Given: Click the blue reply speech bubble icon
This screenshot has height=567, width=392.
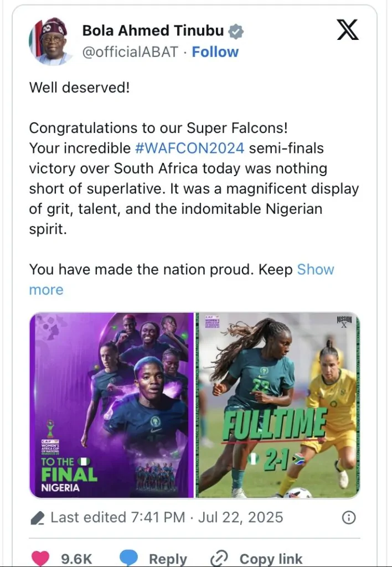Looking at the screenshot, I should (129, 558).
